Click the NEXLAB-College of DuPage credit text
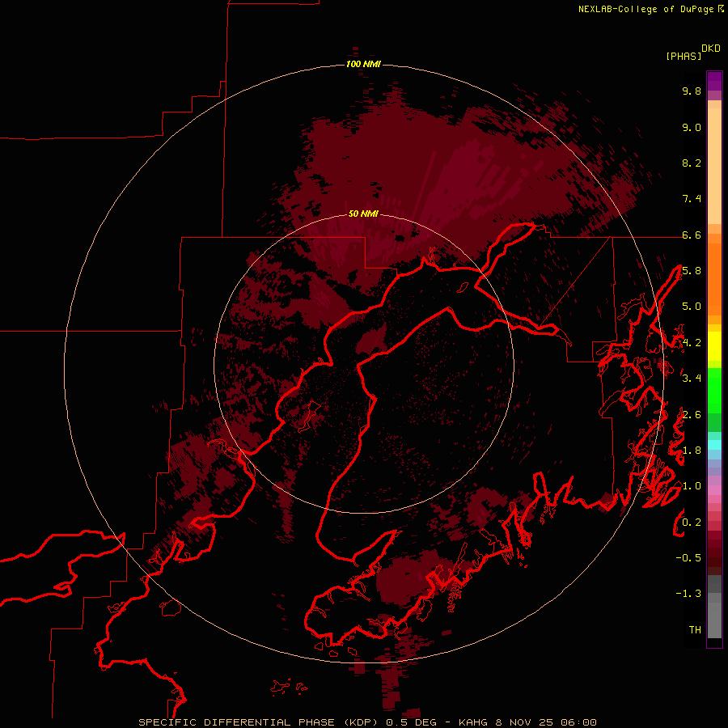The width and height of the screenshot is (728, 728). pyautogui.click(x=645, y=9)
